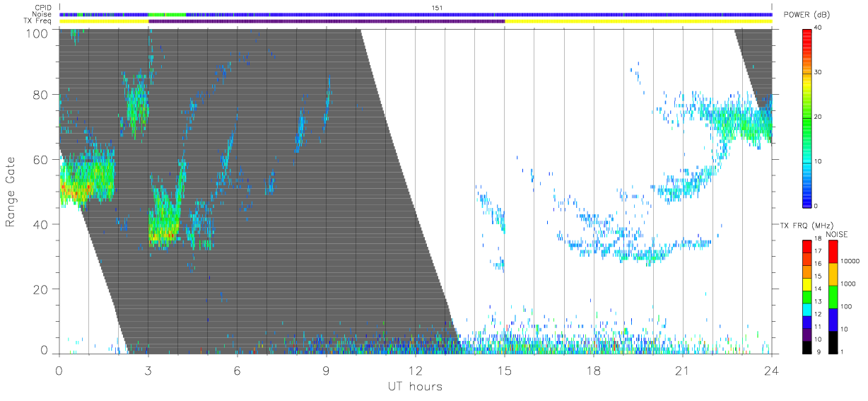This screenshot has height=401, width=868.
Task: Click the CPID value 151
Action: pyautogui.click(x=437, y=8)
